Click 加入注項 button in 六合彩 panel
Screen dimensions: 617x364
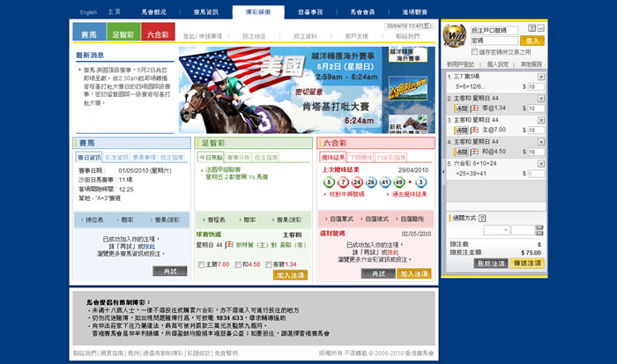pyautogui.click(x=414, y=273)
